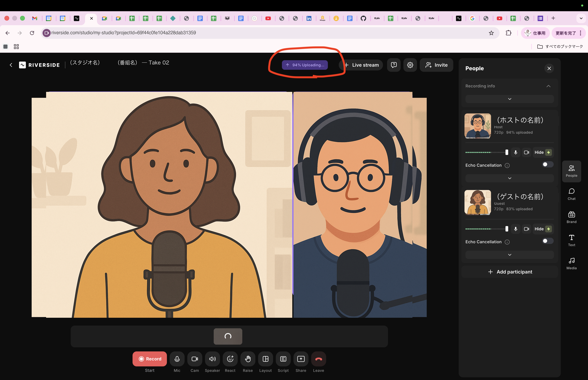Mute the microphone in the bottom toolbar
The image size is (588, 380).
pyautogui.click(x=177, y=359)
